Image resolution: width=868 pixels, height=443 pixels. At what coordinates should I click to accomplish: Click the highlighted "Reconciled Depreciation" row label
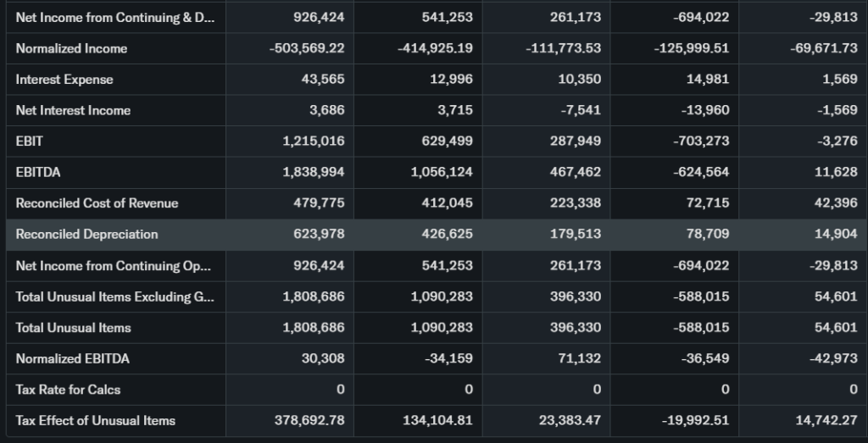tap(86, 234)
